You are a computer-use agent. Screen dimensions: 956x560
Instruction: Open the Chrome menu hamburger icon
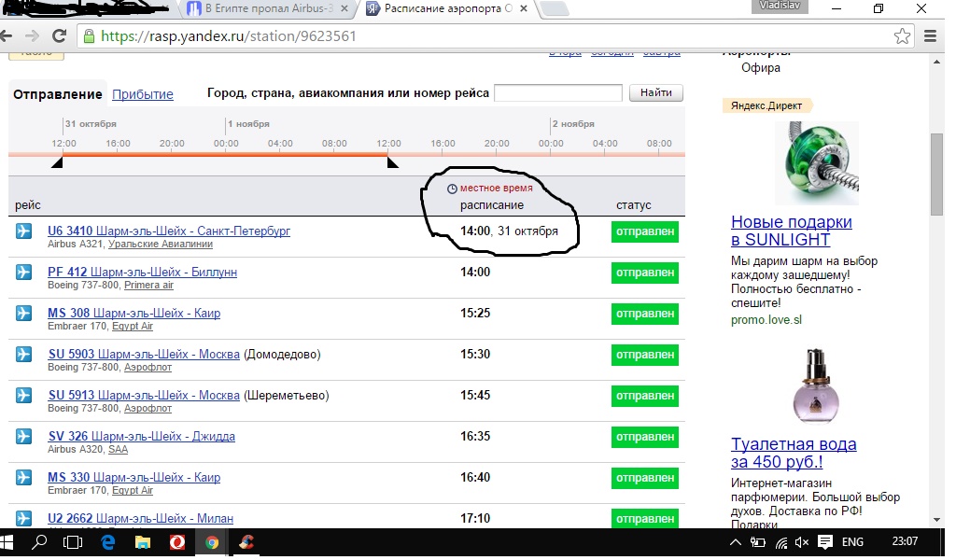click(x=931, y=36)
